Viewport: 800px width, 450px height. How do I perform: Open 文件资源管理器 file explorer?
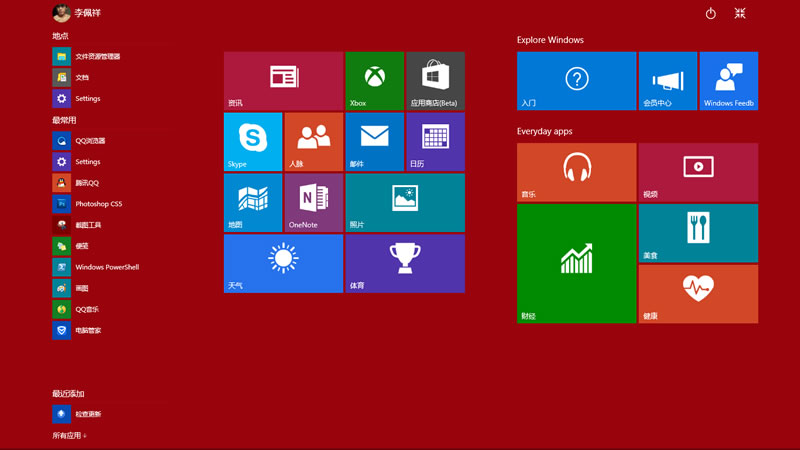click(87, 56)
